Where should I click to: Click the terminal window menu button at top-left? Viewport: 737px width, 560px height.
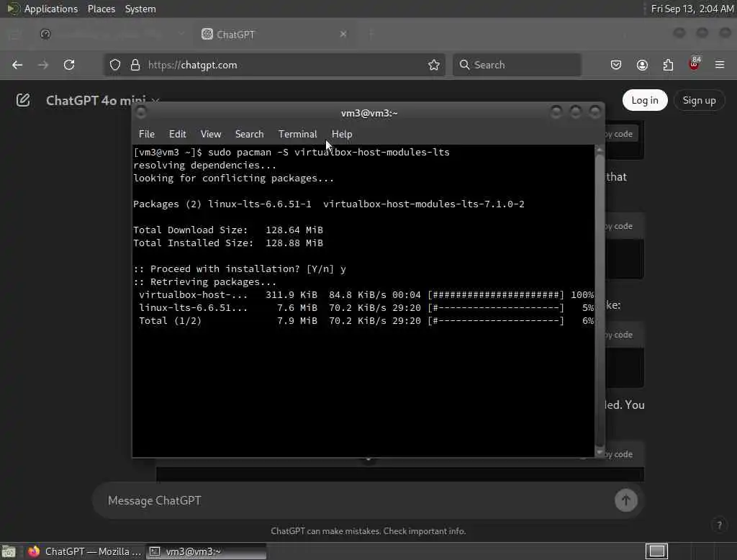[140, 112]
